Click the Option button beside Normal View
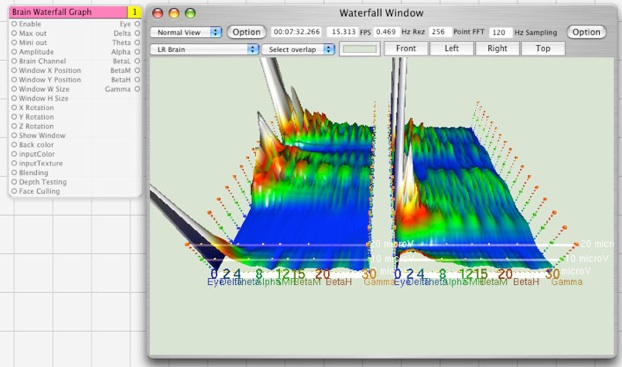 [246, 32]
